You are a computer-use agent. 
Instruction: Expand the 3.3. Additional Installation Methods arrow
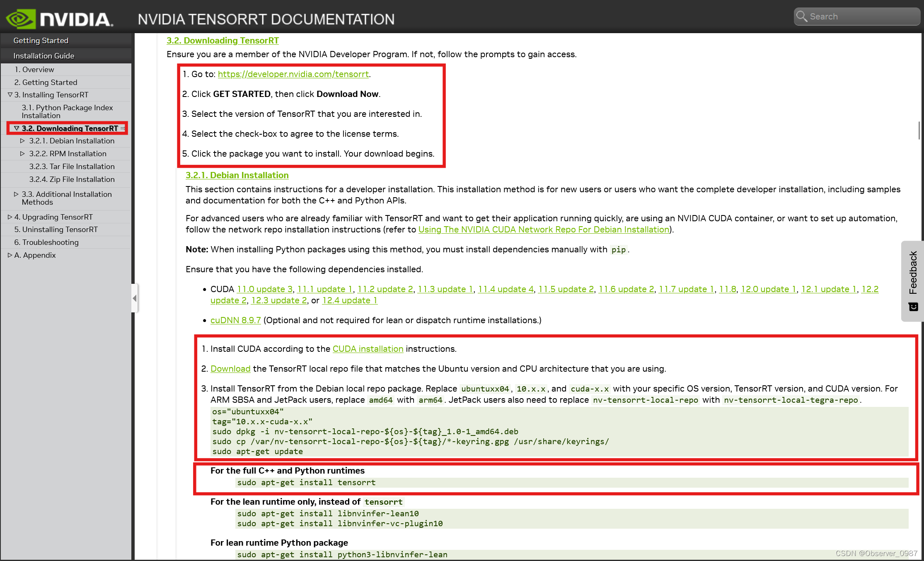pyautogui.click(x=16, y=194)
